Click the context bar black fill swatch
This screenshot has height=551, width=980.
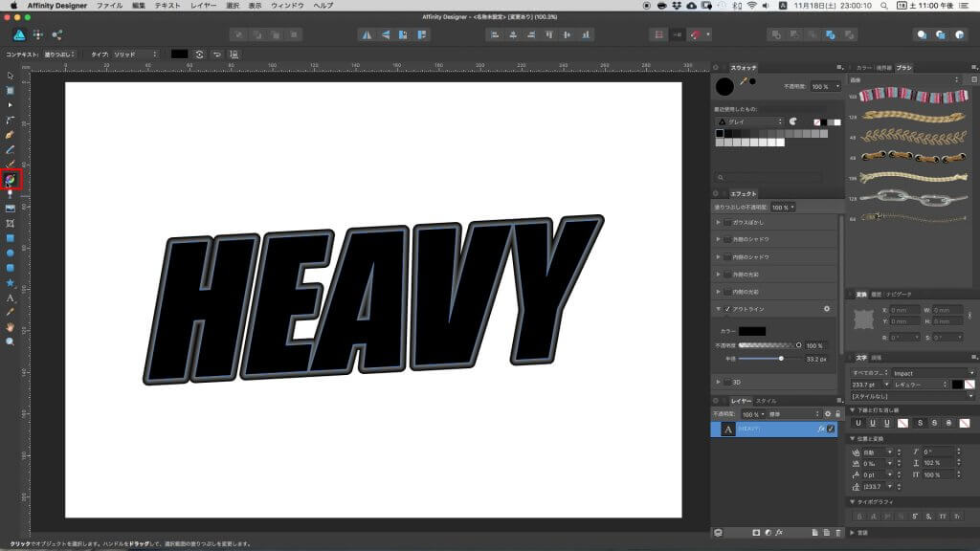click(x=179, y=55)
